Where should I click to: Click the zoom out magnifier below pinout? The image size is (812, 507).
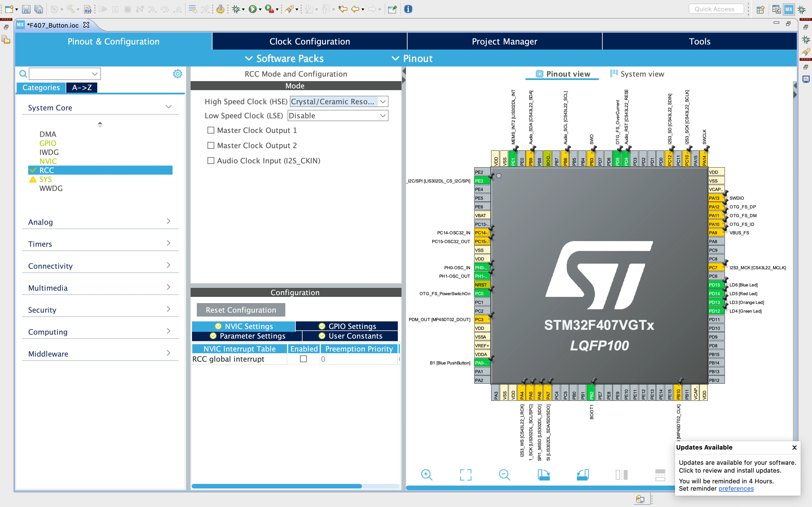[x=504, y=475]
